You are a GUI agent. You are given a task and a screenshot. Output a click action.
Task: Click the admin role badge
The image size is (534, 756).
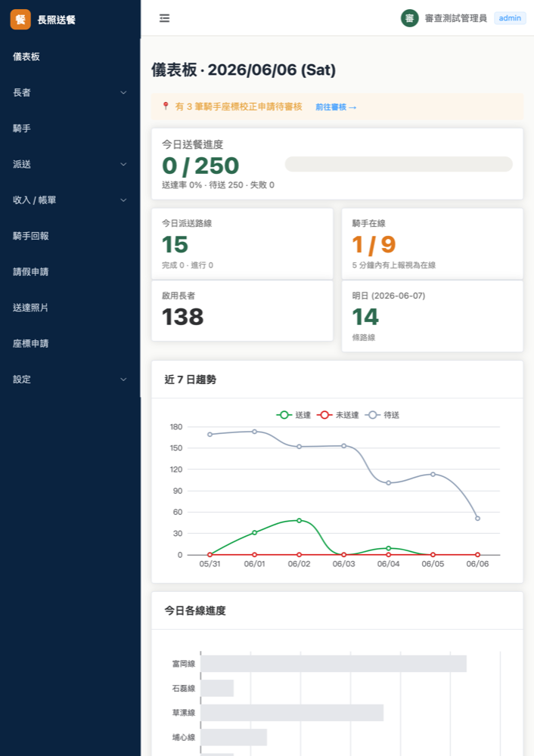click(x=510, y=18)
